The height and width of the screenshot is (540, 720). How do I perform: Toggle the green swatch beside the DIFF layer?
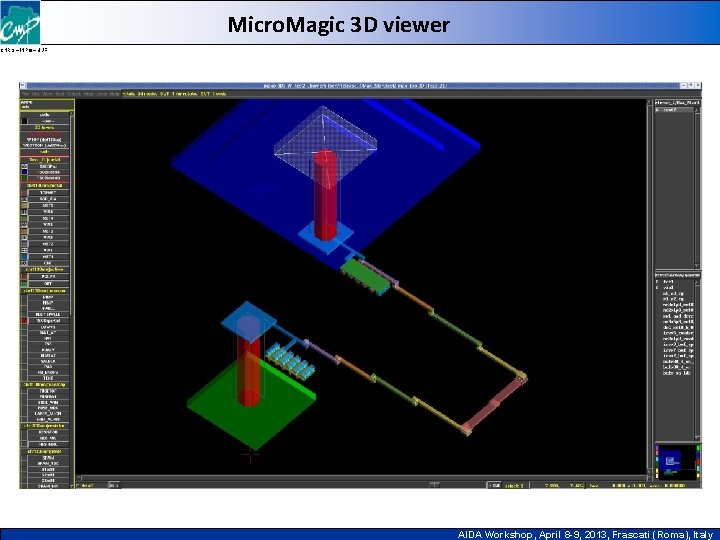tap(24, 283)
